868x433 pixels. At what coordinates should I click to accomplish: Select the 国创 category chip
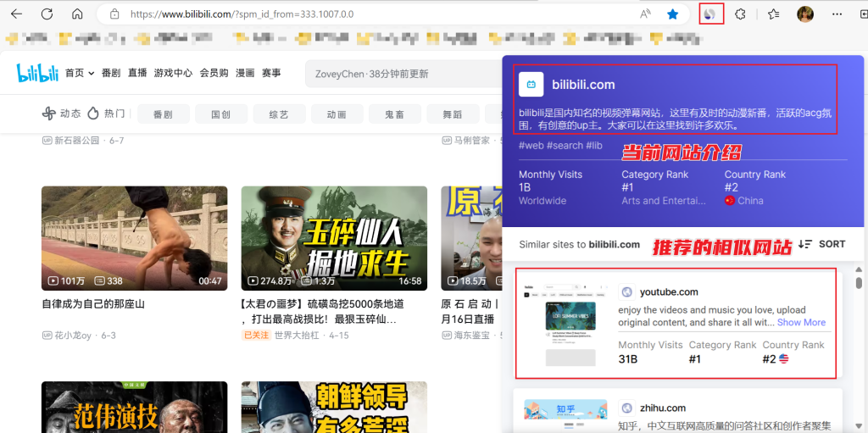point(221,114)
